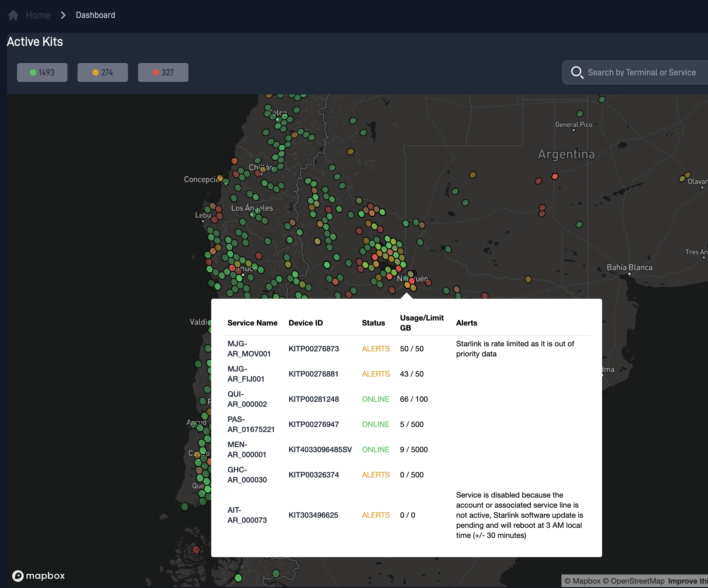Toggle the yellow alerts filter 274
Image resolution: width=708 pixels, height=588 pixels.
point(102,72)
